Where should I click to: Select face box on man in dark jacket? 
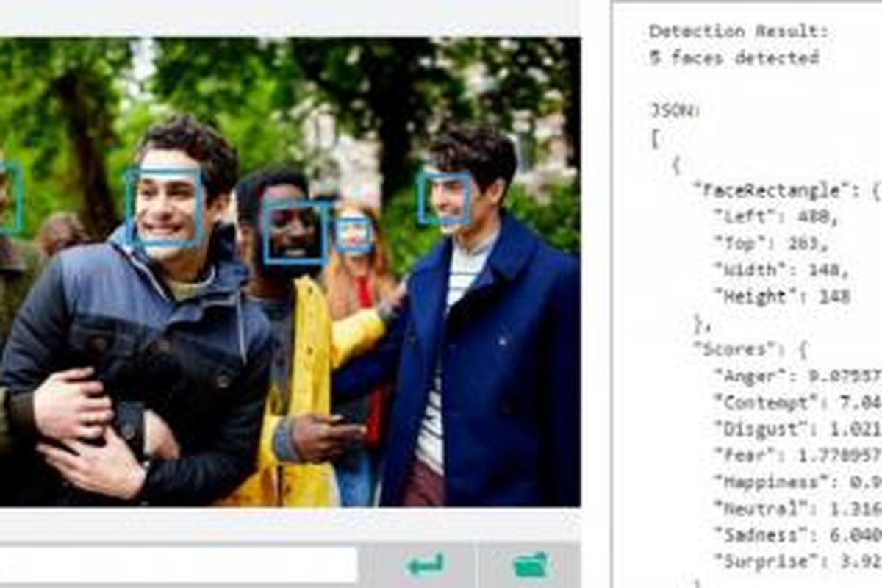point(165,208)
